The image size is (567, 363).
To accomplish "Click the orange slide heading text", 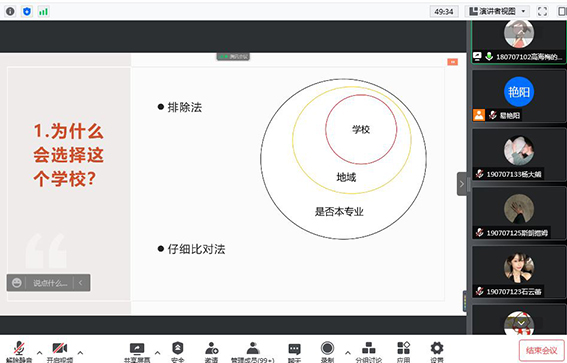I will (x=68, y=155).
